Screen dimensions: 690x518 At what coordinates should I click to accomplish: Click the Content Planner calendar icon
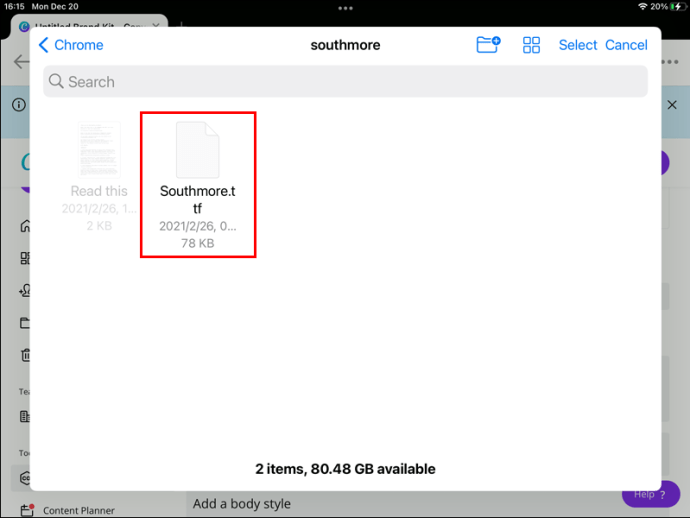point(27,510)
